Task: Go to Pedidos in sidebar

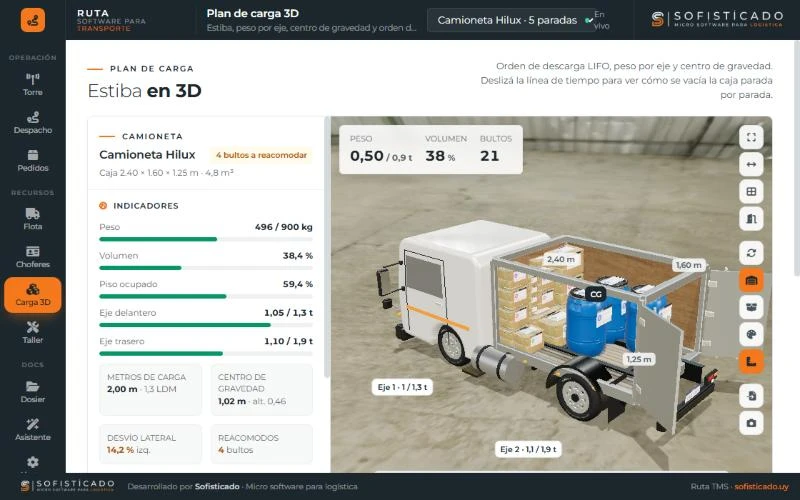Action: click(x=33, y=161)
